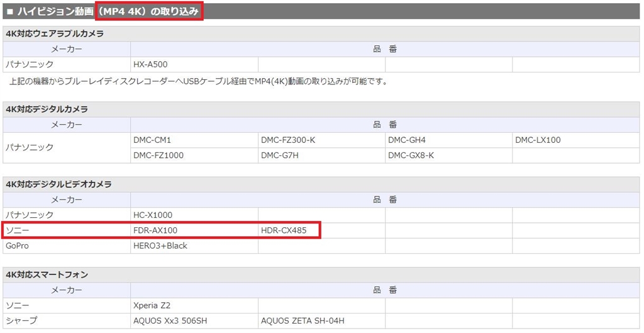
Task: Select the 4K対応デジタルカメラ section title
Action: (47, 110)
